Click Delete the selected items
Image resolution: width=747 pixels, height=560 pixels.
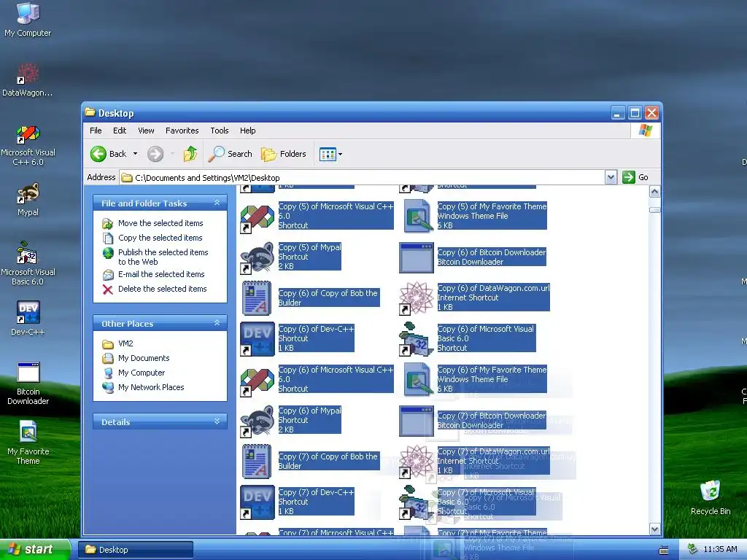pyautogui.click(x=162, y=289)
